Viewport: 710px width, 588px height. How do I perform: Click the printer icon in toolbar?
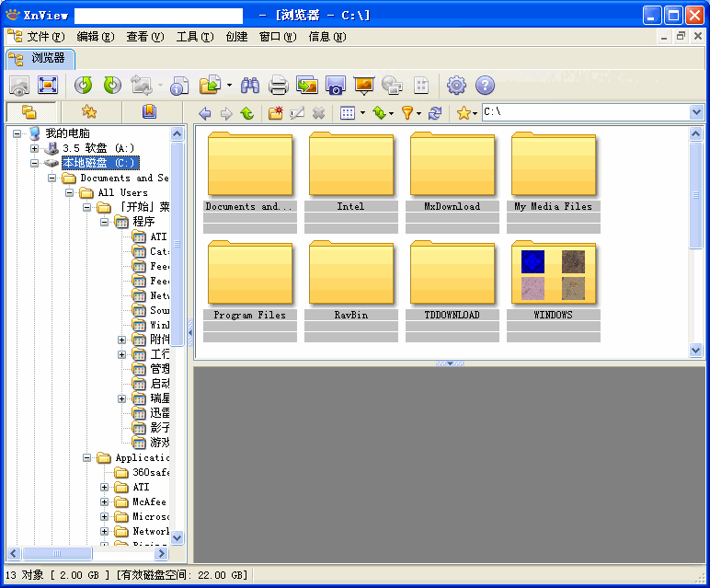tap(278, 86)
